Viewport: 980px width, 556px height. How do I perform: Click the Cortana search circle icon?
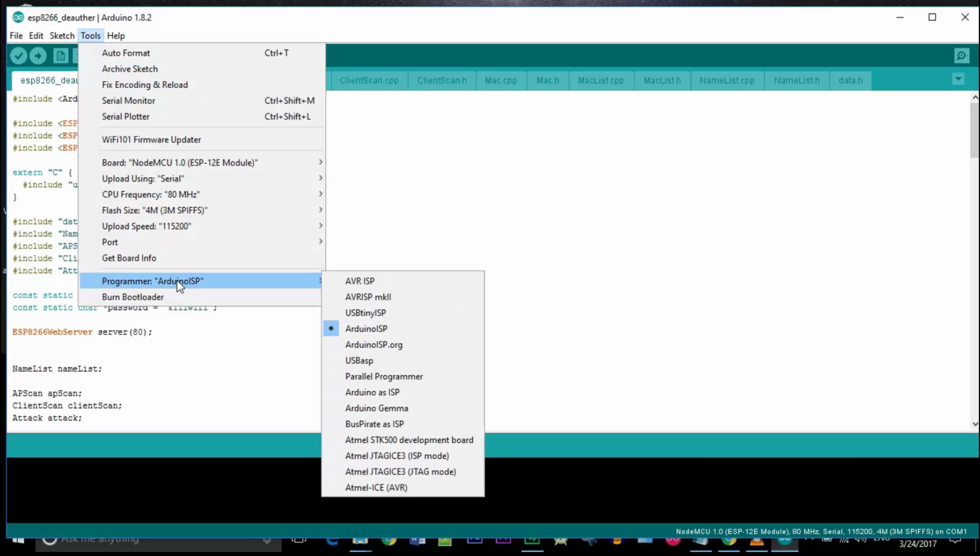50,540
